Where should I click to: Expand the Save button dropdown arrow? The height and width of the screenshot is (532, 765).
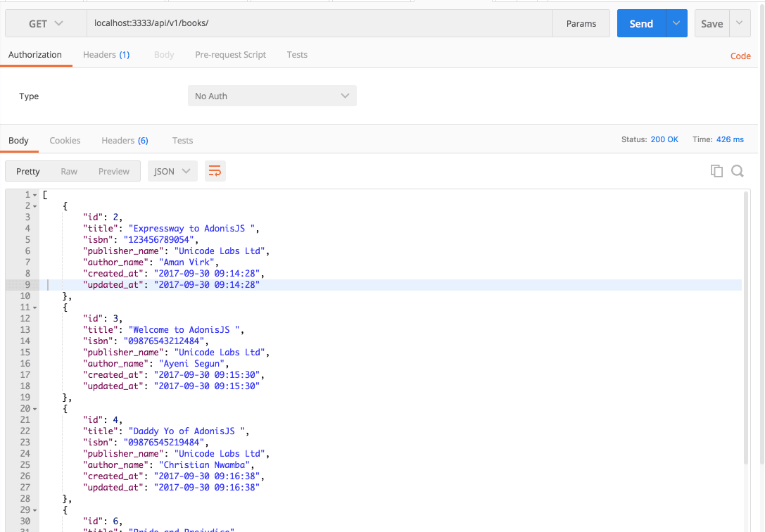(x=740, y=23)
